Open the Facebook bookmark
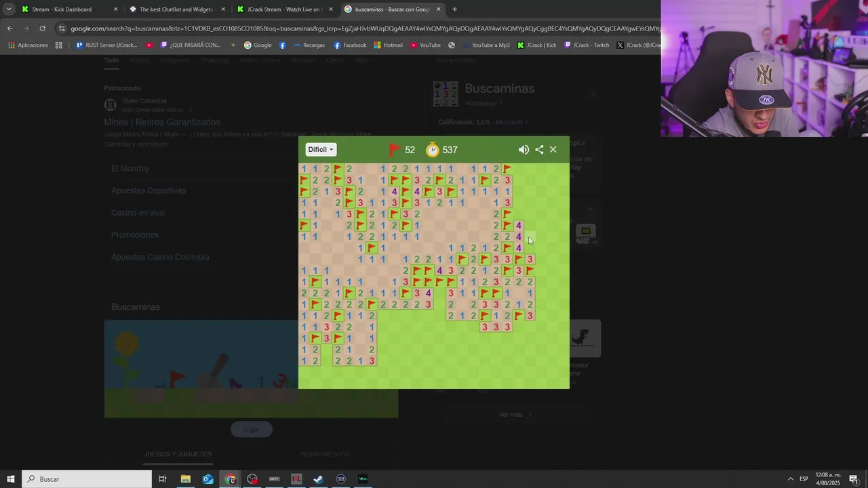Viewport: 868px width, 488px height. 350,45
